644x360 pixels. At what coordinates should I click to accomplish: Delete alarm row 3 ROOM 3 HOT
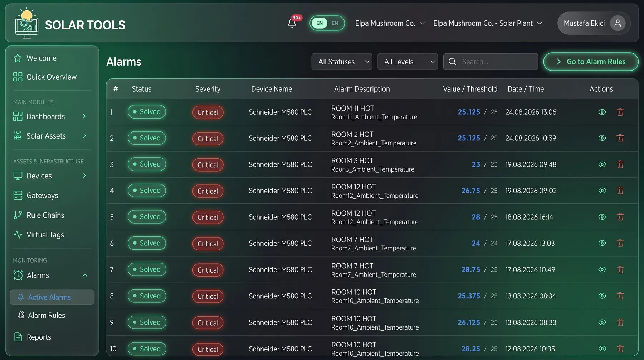click(x=620, y=164)
